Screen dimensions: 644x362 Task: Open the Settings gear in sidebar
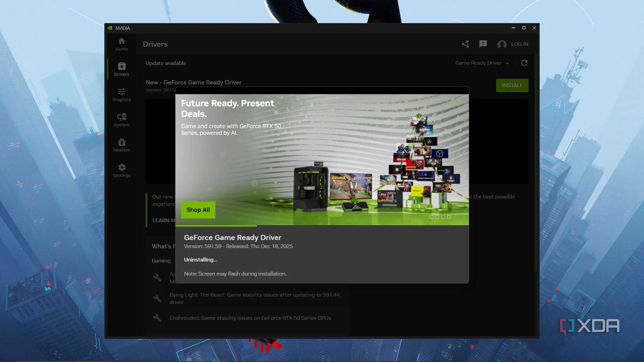pos(121,170)
